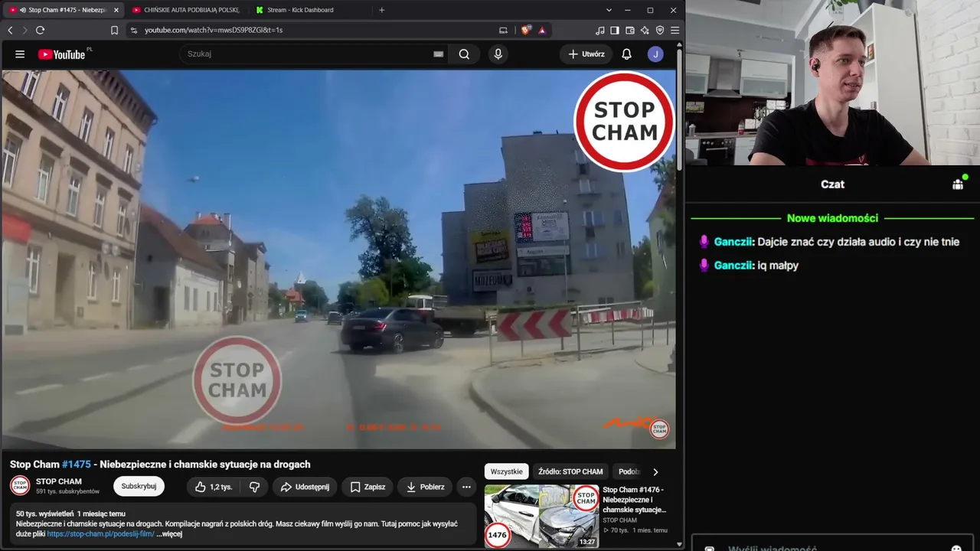
Task: Open Brave Shields lion icon
Action: pyautogui.click(x=526, y=30)
